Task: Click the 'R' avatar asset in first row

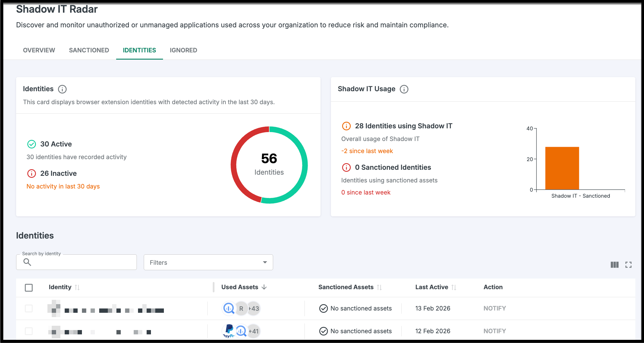Action: tap(241, 308)
